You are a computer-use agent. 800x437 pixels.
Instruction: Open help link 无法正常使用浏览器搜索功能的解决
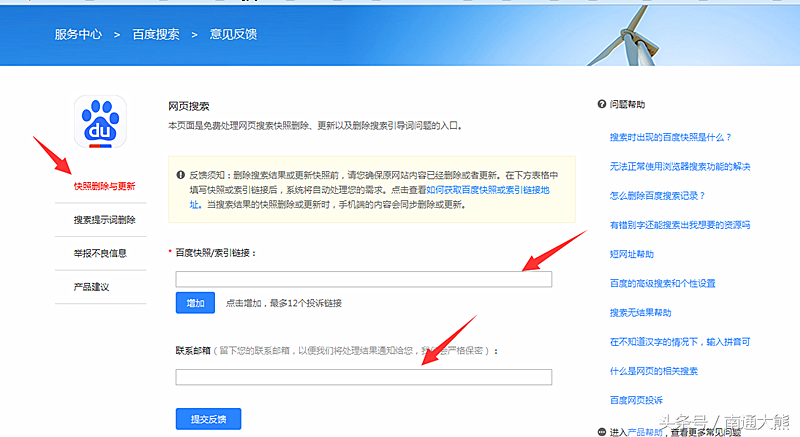pyautogui.click(x=680, y=166)
